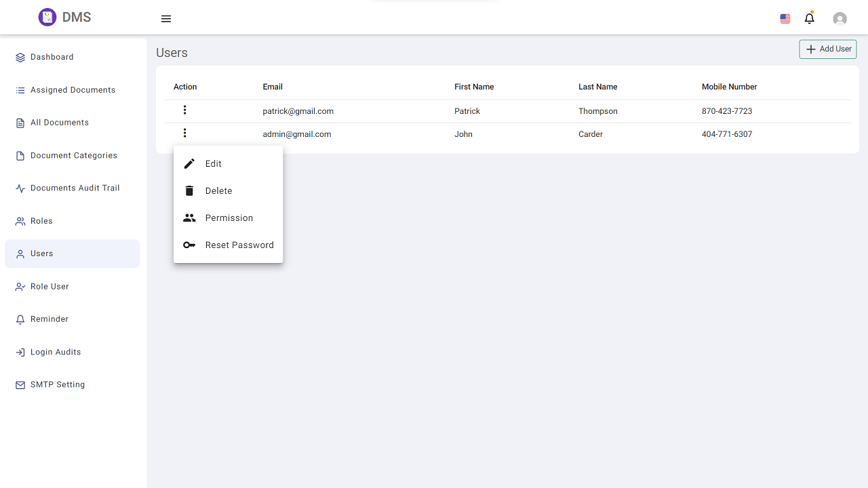The width and height of the screenshot is (868, 488).
Task: Open Documents Audit Trail
Action: coord(75,188)
